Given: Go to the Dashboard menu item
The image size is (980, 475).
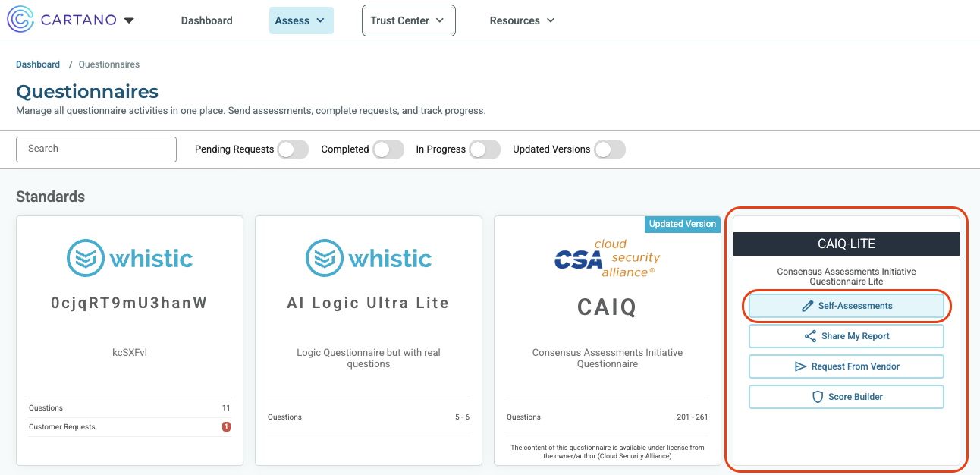Looking at the screenshot, I should pos(206,20).
